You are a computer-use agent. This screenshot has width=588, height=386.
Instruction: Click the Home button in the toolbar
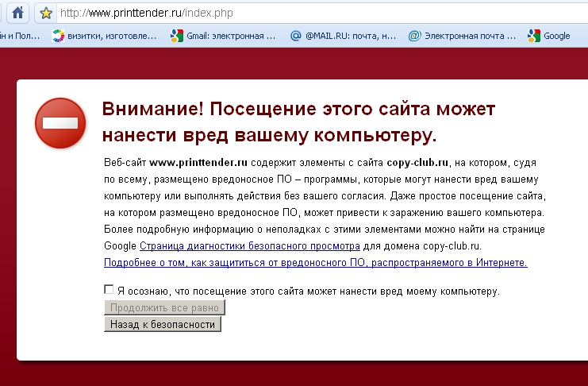click(17, 13)
